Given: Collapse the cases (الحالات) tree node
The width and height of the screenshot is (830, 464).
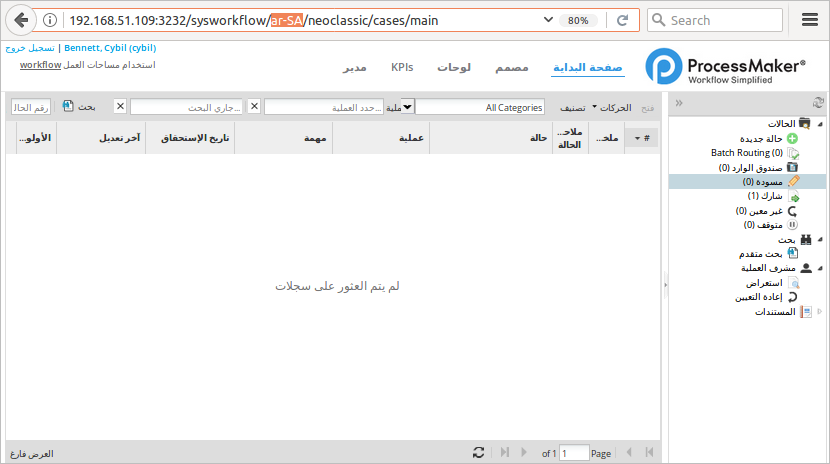Looking at the screenshot, I should 822,124.
